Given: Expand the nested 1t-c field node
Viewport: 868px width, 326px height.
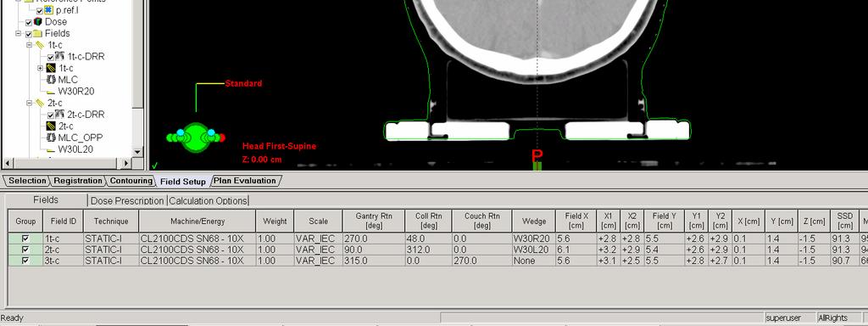Looking at the screenshot, I should click(x=40, y=68).
